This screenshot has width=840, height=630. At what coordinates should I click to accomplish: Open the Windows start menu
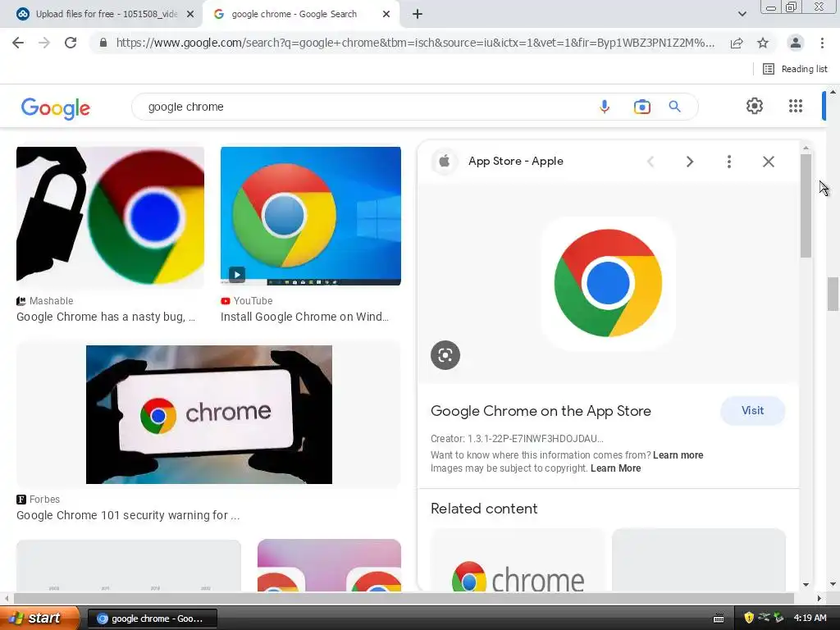(x=38, y=619)
